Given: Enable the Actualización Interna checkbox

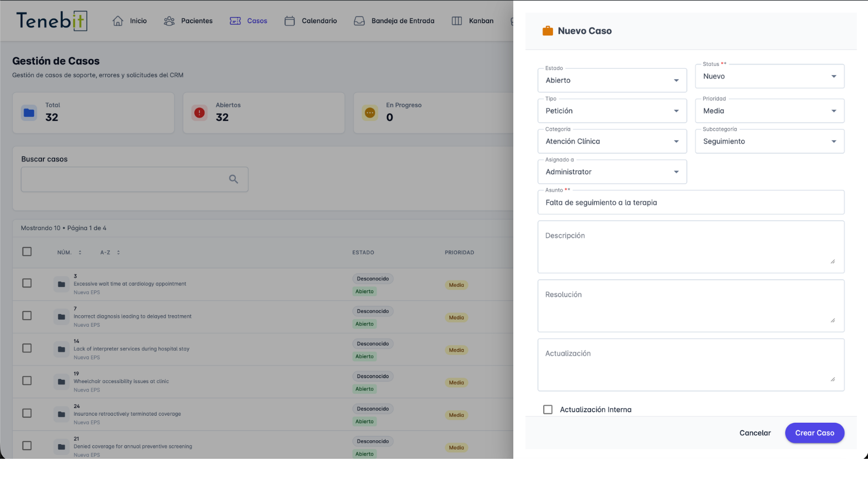Looking at the screenshot, I should [x=548, y=410].
